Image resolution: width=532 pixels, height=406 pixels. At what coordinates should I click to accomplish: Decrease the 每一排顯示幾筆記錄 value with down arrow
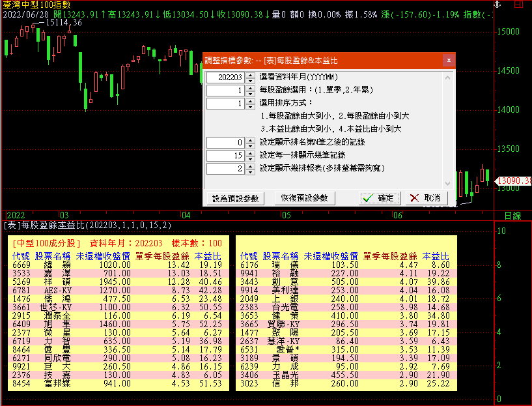pos(251,158)
